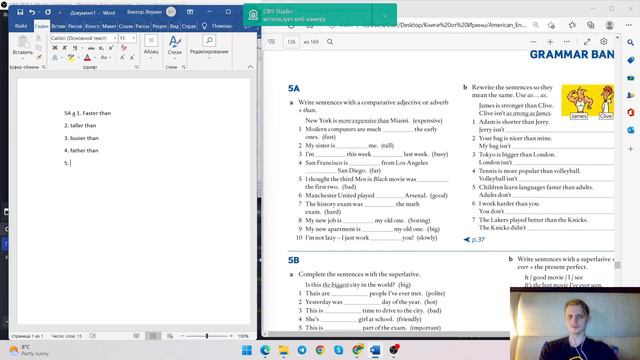
Task: Open the Файл menu in Word
Action: [x=20, y=26]
